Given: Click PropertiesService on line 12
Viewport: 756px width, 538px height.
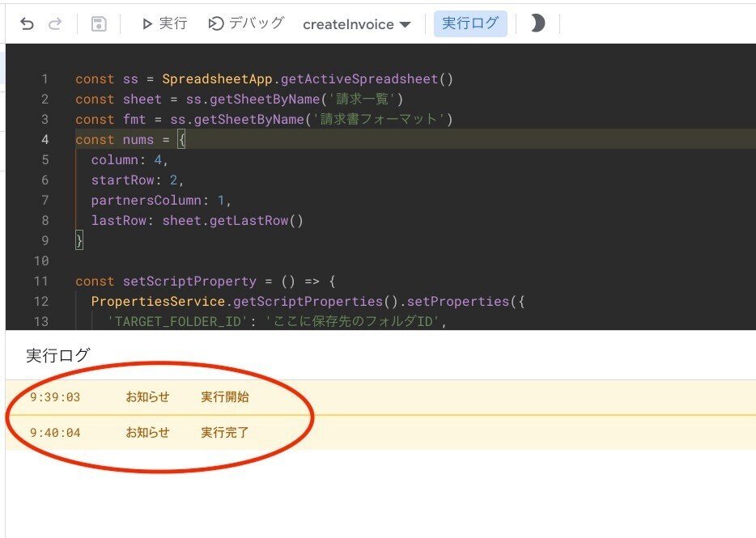Looking at the screenshot, I should [158, 301].
